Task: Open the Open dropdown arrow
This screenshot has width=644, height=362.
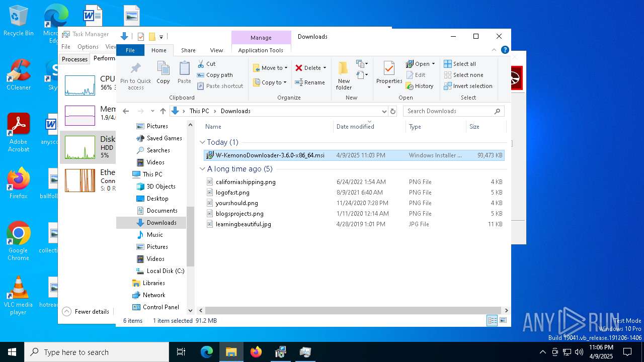Action: [x=433, y=64]
